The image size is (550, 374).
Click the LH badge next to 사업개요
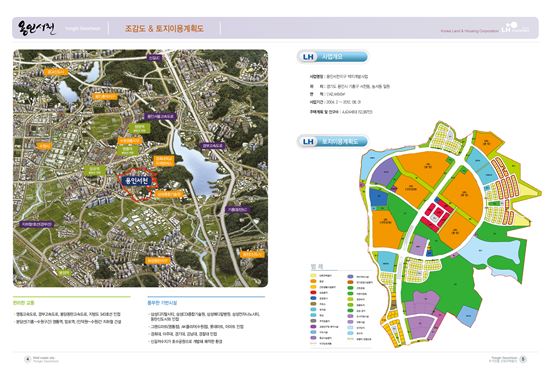pyautogui.click(x=308, y=56)
